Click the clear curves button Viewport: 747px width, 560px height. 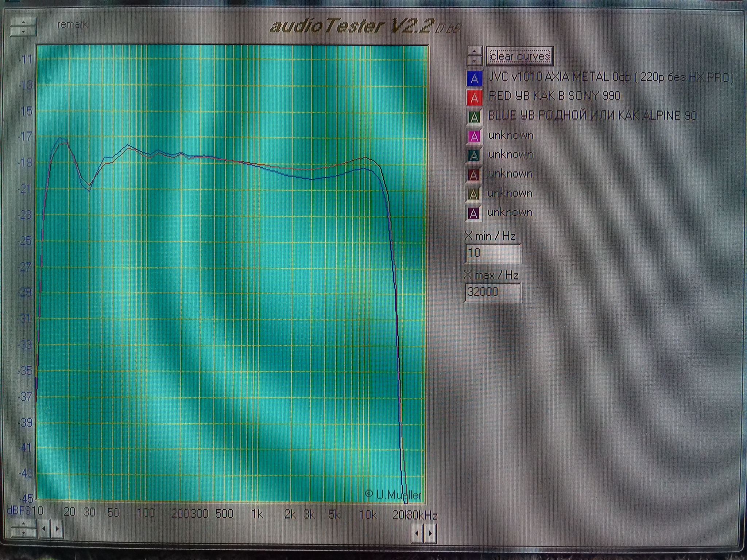click(x=520, y=57)
